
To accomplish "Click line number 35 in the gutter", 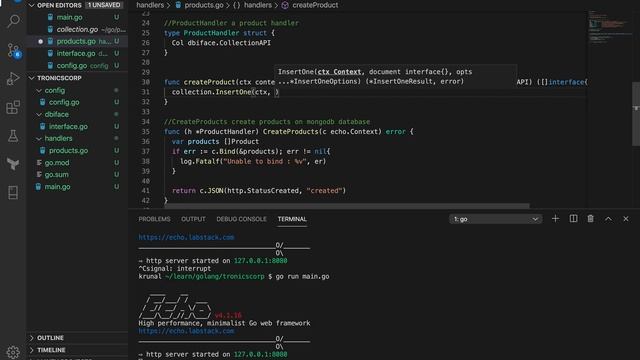I will pyautogui.click(x=145, y=131).
